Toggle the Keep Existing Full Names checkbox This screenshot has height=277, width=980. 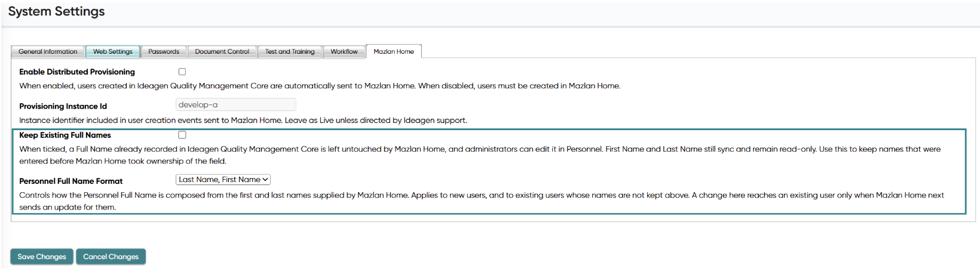(x=182, y=135)
